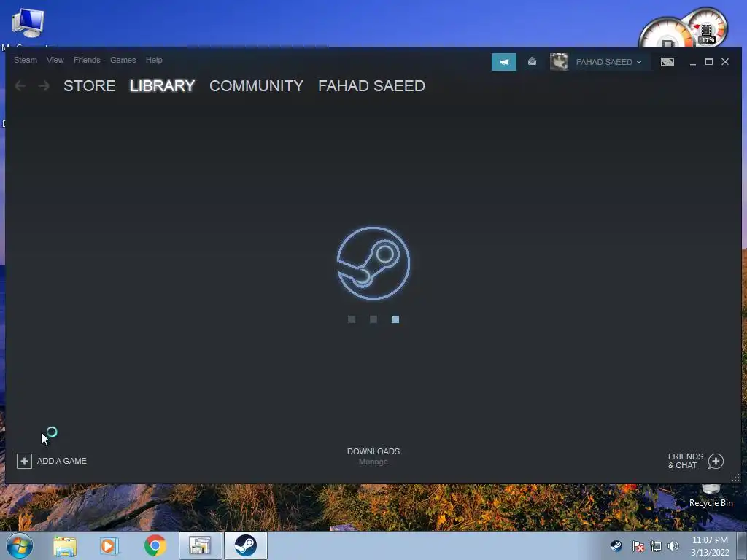This screenshot has height=560, width=747.
Task: Open the View menu
Action: [55, 60]
